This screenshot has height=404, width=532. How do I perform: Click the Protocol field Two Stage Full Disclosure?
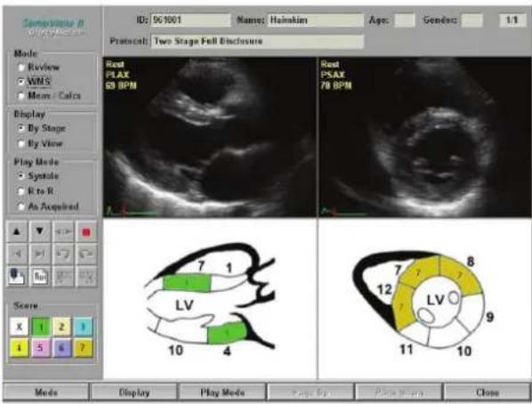coord(257,42)
